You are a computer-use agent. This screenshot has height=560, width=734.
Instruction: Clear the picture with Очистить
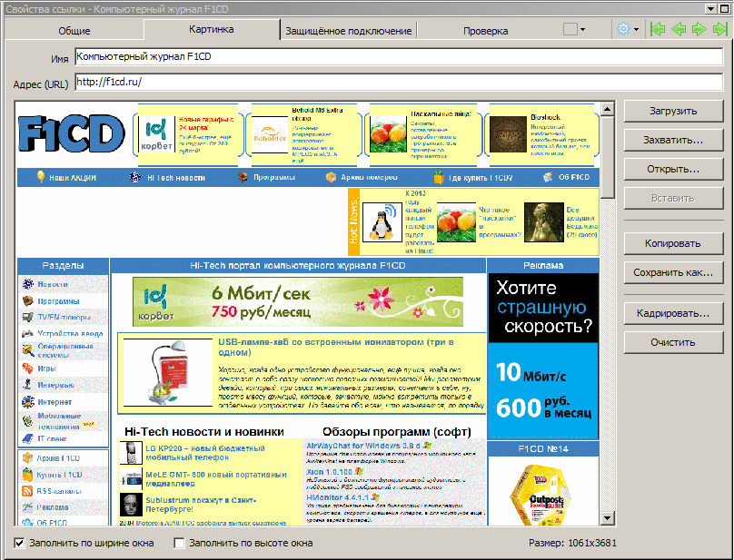pos(674,342)
